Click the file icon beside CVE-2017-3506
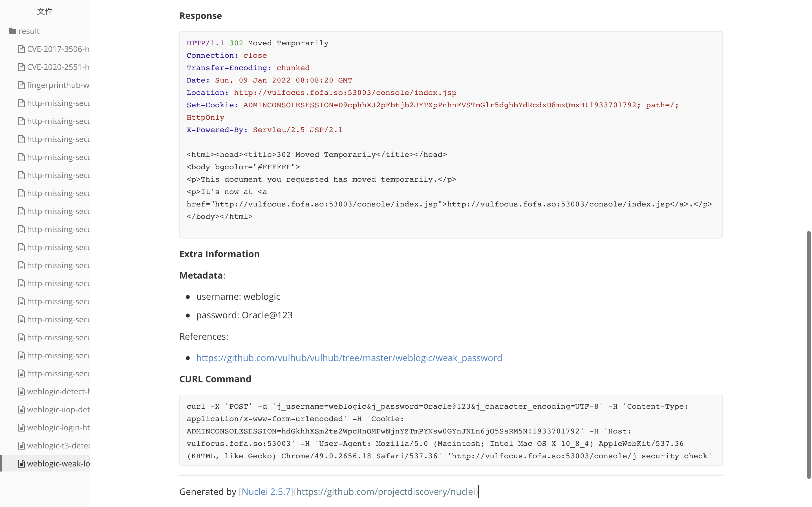The height and width of the screenshot is (507, 812). pos(21,49)
